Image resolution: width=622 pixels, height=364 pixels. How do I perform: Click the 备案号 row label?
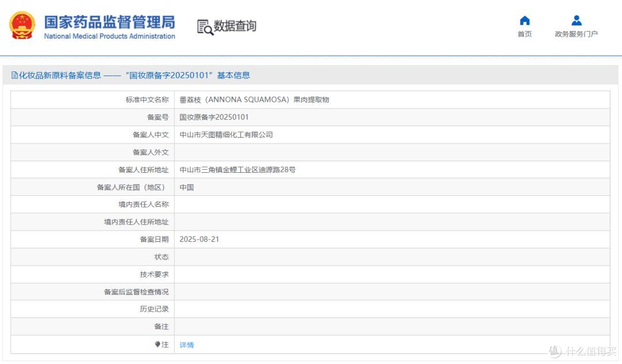(x=158, y=117)
